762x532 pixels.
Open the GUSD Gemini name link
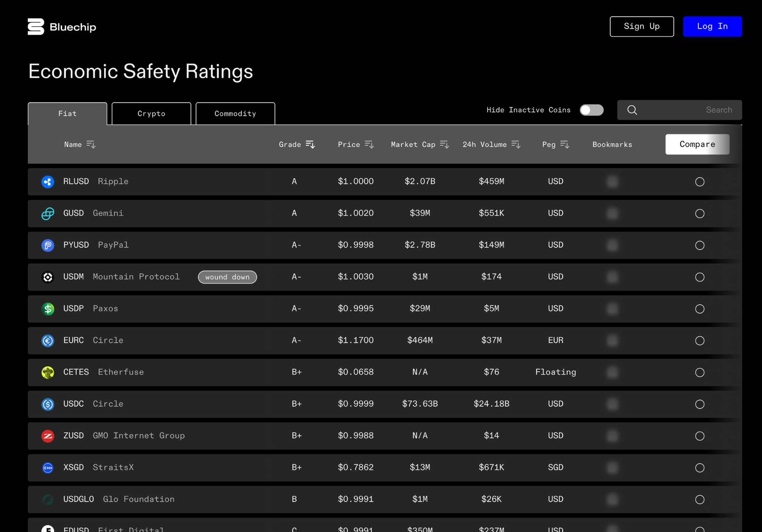(x=93, y=213)
